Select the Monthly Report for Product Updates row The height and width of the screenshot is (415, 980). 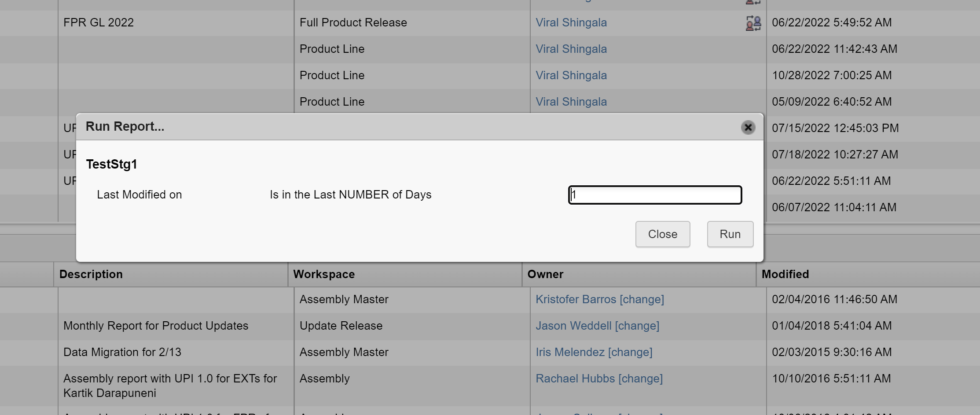click(156, 326)
